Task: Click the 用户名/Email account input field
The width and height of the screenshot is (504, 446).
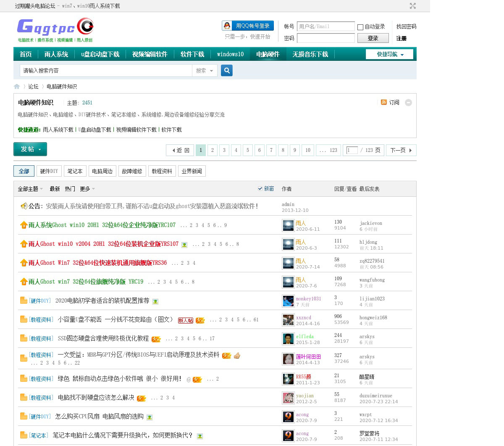Action: [x=325, y=26]
